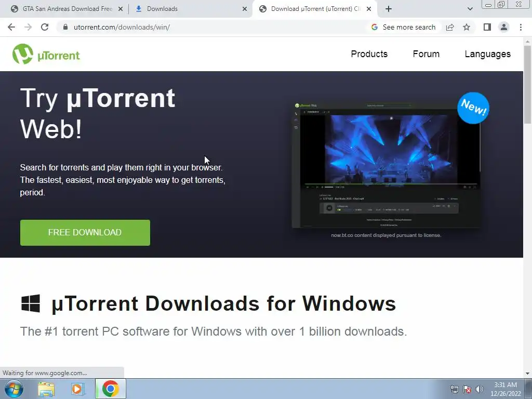Click the volume speaker tray icon
532x399 pixels.
pyautogui.click(x=480, y=389)
